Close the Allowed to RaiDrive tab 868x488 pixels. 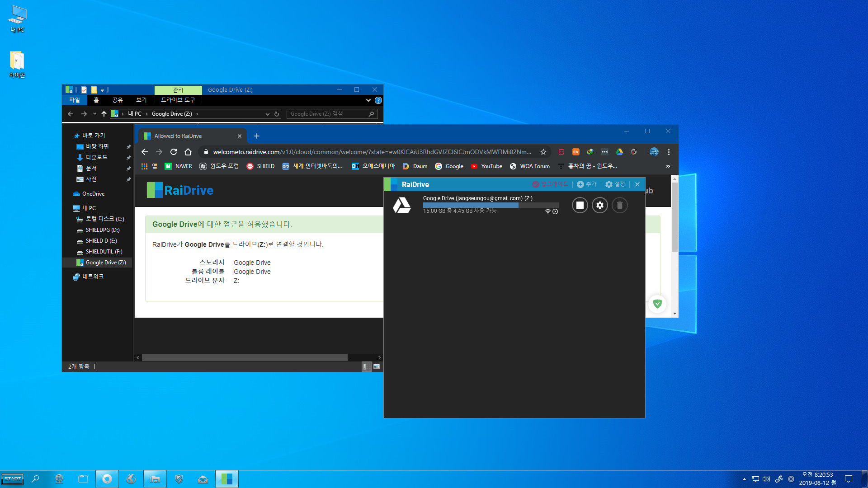[x=239, y=136]
